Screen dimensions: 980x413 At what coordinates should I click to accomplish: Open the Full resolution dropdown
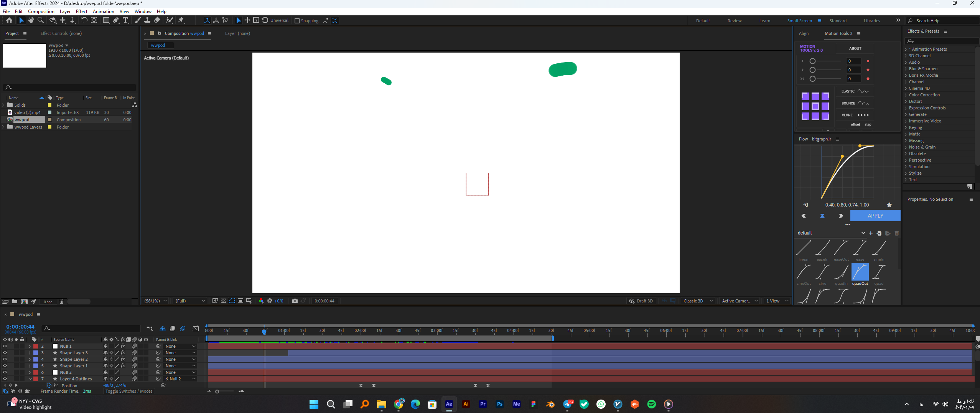[x=190, y=301]
